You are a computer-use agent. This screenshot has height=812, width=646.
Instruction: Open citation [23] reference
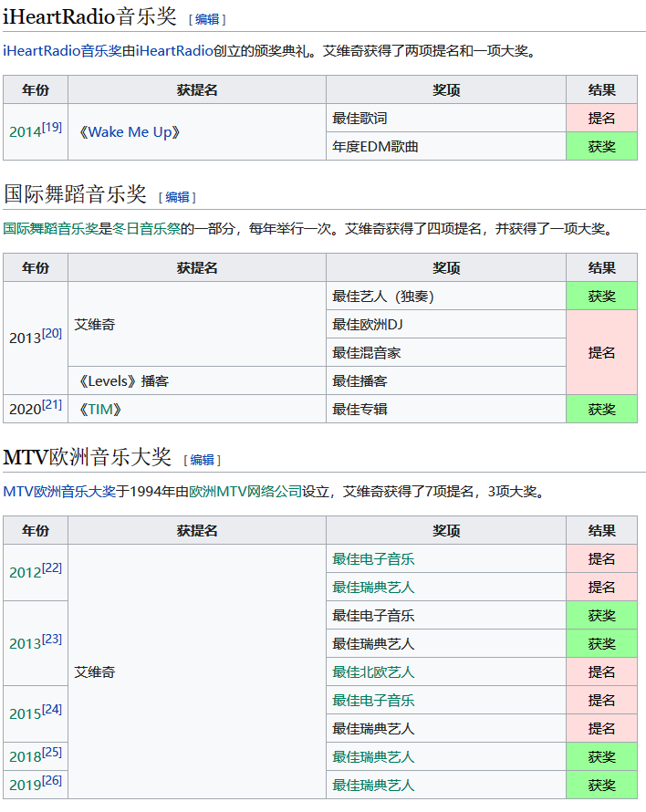[x=52, y=639]
